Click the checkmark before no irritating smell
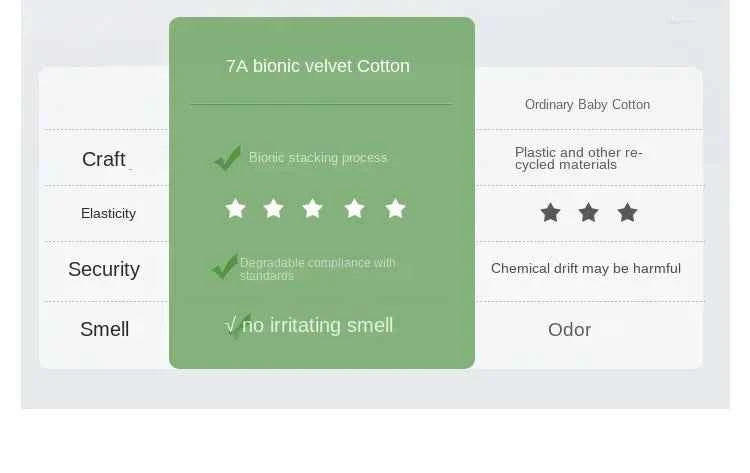The height and width of the screenshot is (473, 750). (237, 325)
